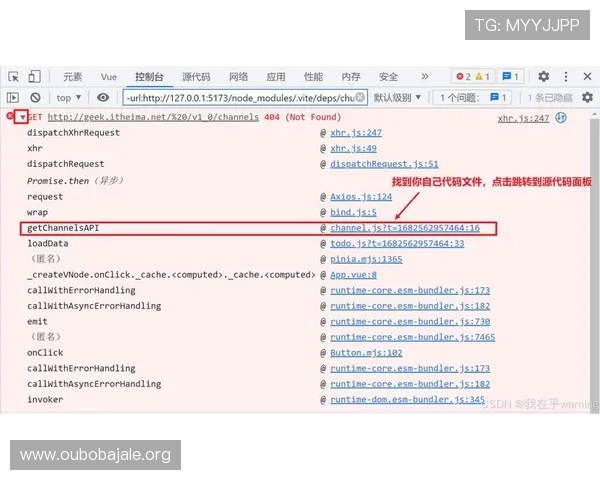Toggle the console sidebar panel icon
This screenshot has height=480, width=600.
pos(13,98)
